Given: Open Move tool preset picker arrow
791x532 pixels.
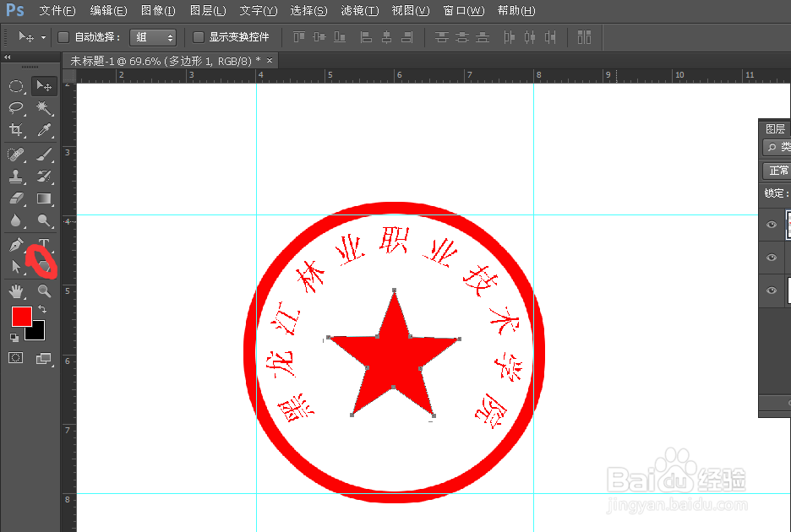Looking at the screenshot, I should tap(43, 37).
